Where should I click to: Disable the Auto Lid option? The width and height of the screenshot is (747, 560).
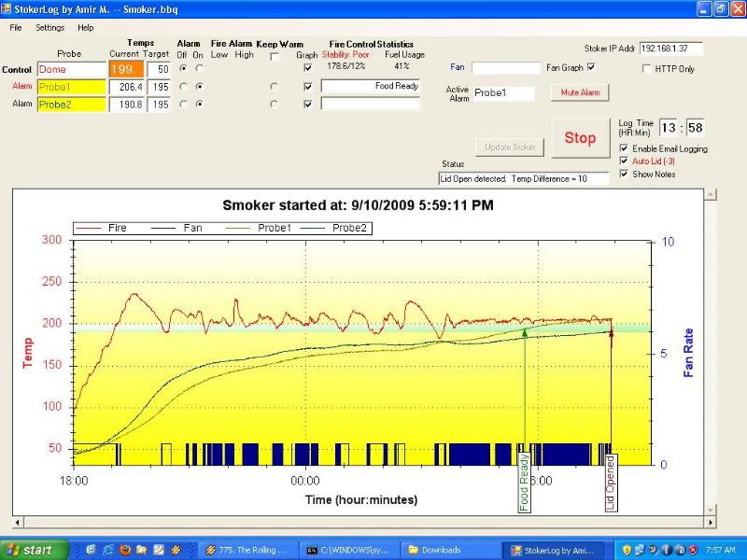coord(625,161)
